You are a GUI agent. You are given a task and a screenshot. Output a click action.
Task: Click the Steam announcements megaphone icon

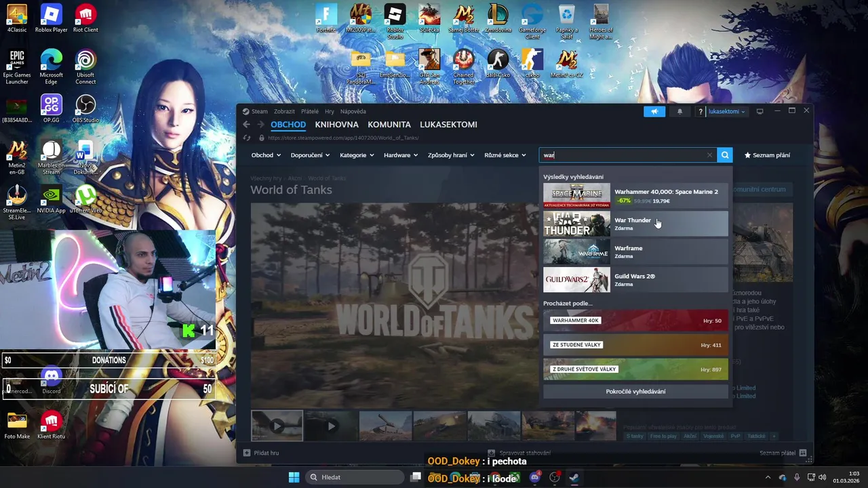coord(654,111)
